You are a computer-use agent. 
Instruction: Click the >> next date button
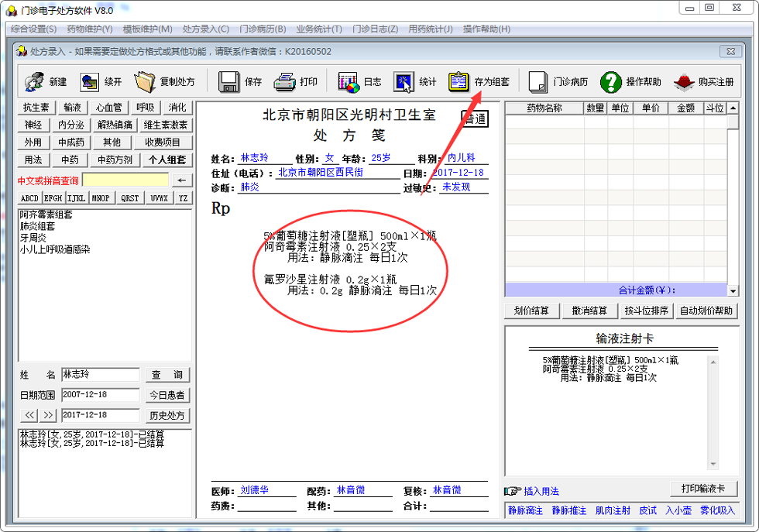point(49,415)
